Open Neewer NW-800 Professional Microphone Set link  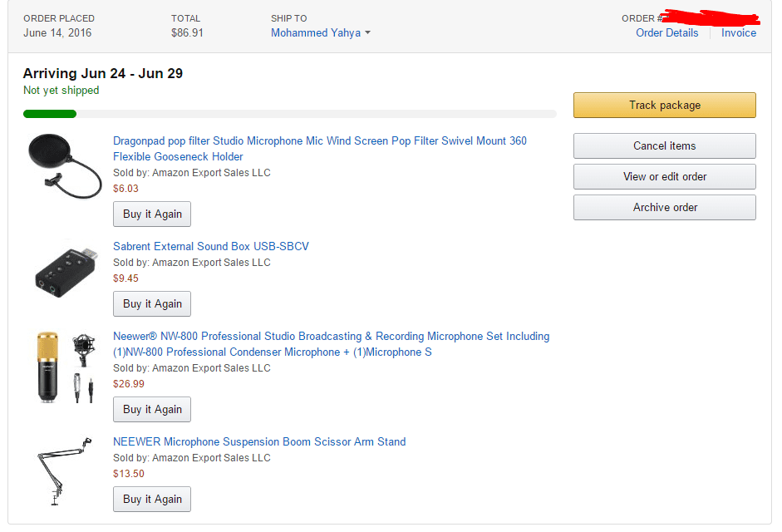point(331,344)
